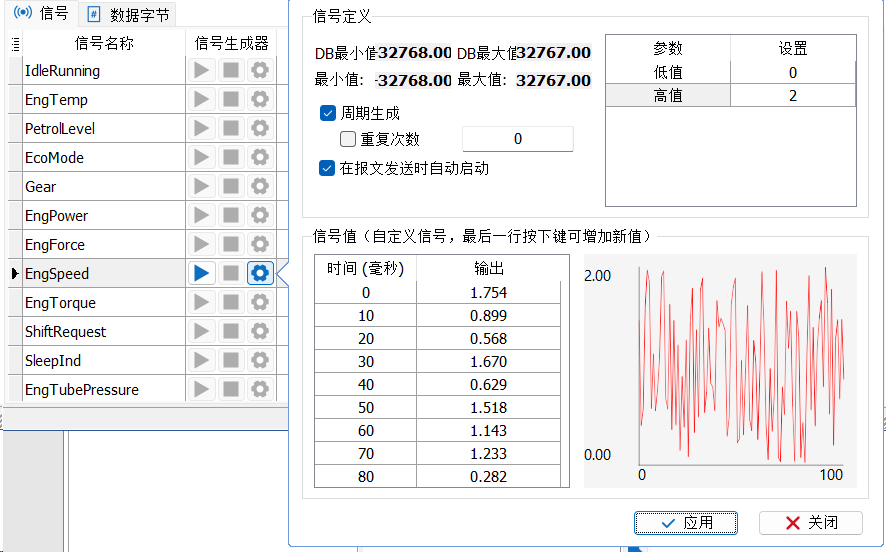Open SleepInd generator settings gear
The height and width of the screenshot is (552, 886).
click(x=260, y=360)
